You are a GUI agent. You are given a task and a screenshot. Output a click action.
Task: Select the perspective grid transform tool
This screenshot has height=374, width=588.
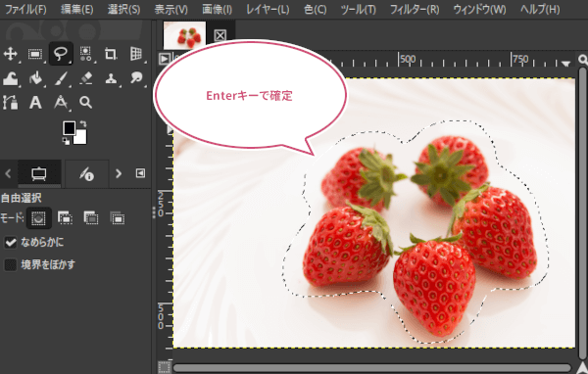click(x=136, y=54)
